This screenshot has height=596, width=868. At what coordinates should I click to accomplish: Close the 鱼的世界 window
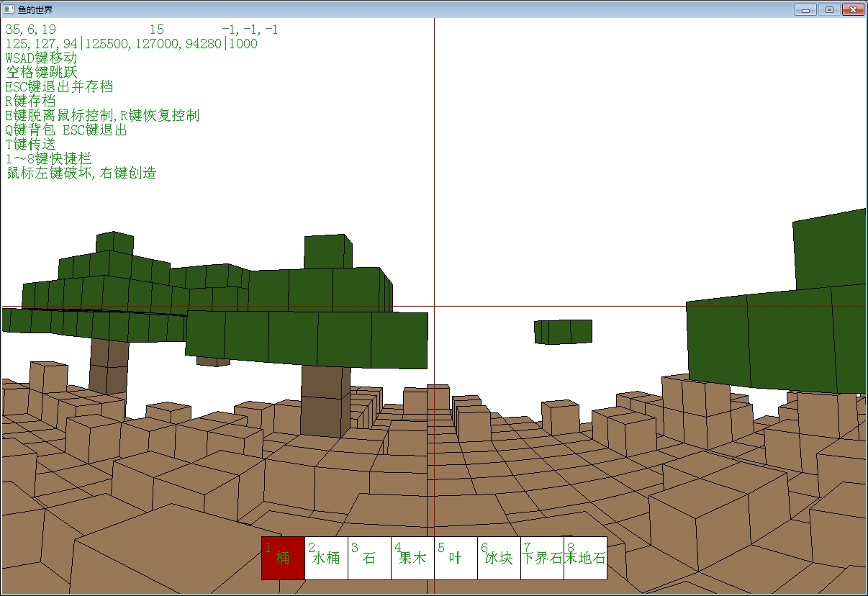pyautogui.click(x=852, y=9)
